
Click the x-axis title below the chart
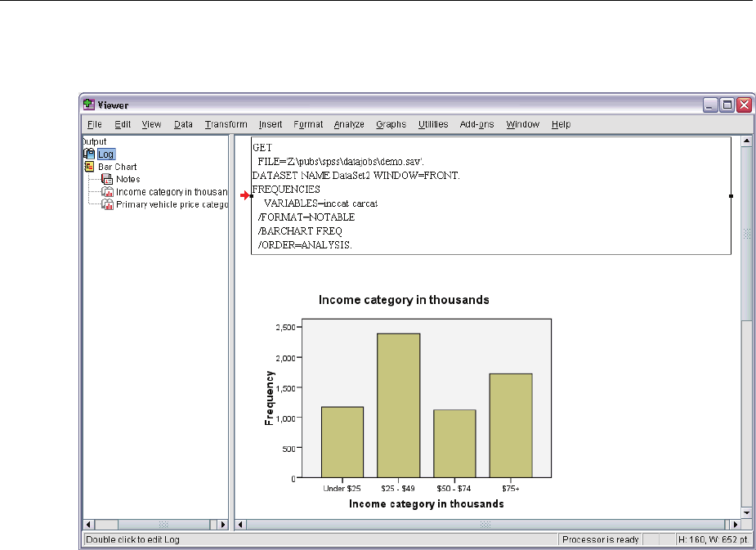[x=426, y=503]
